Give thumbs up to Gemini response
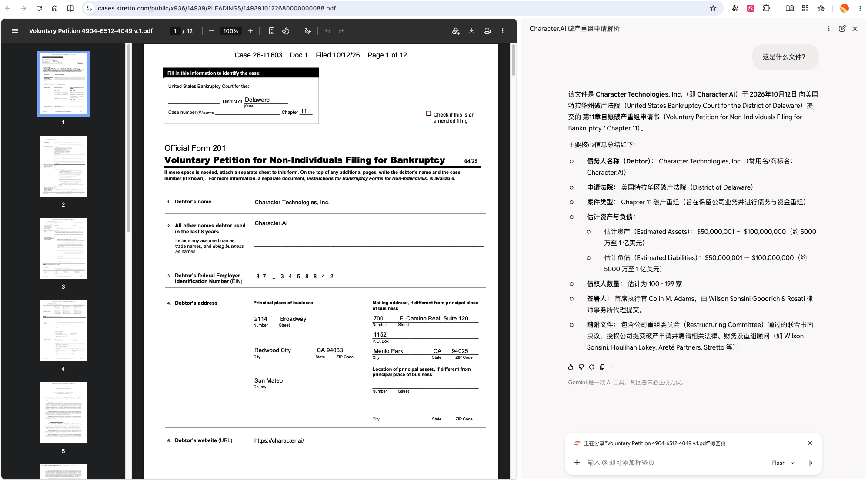 (571, 367)
